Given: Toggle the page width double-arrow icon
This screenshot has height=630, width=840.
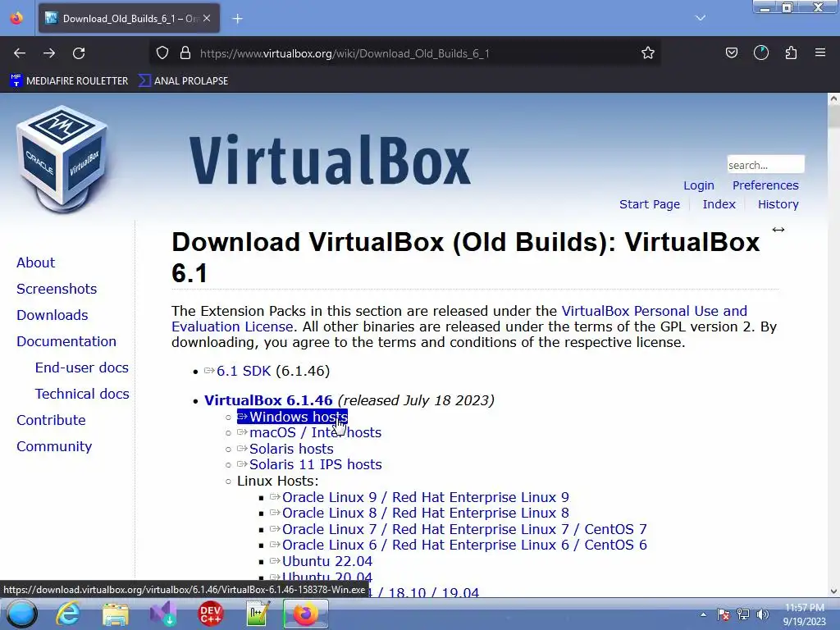Looking at the screenshot, I should click(x=778, y=230).
